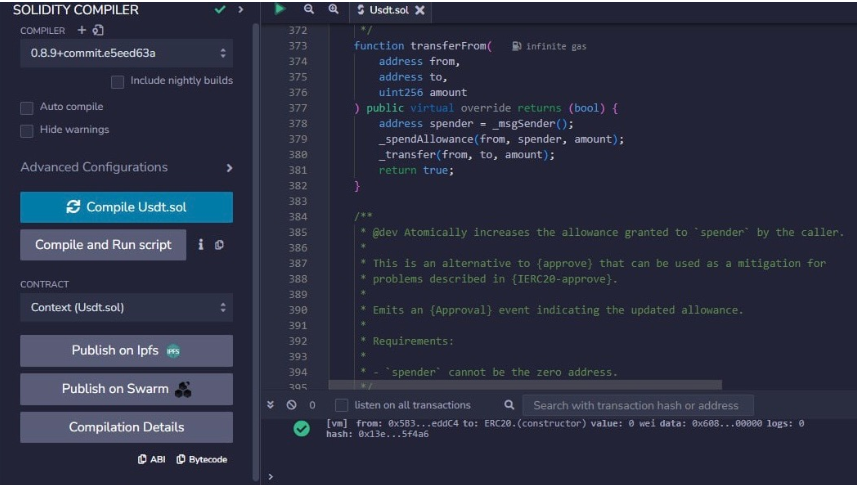Open the compiler version dropdown
The image size is (857, 485).
[126, 53]
